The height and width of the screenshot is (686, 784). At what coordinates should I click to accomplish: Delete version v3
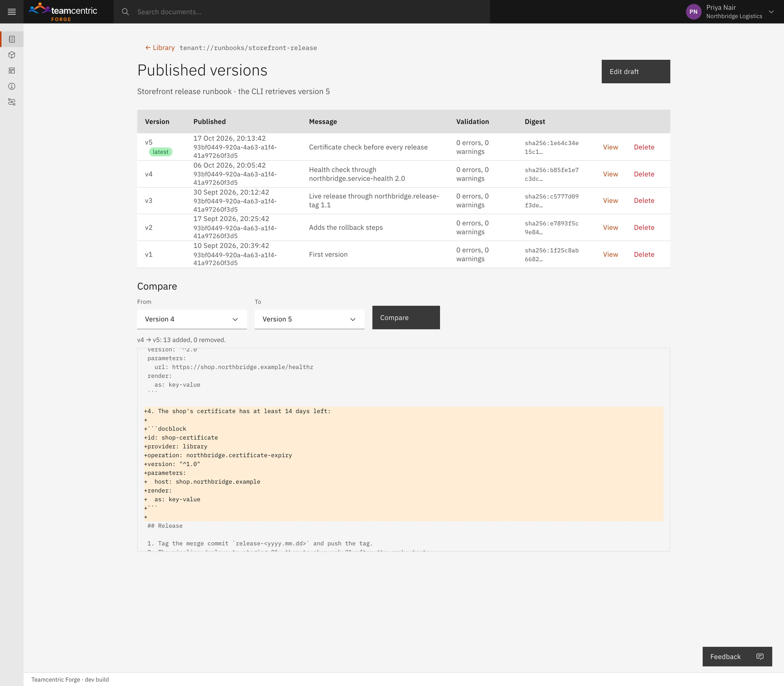click(x=644, y=200)
